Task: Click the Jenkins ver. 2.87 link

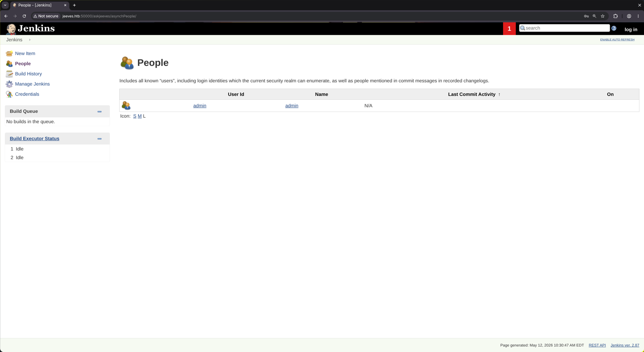Action: click(625, 345)
